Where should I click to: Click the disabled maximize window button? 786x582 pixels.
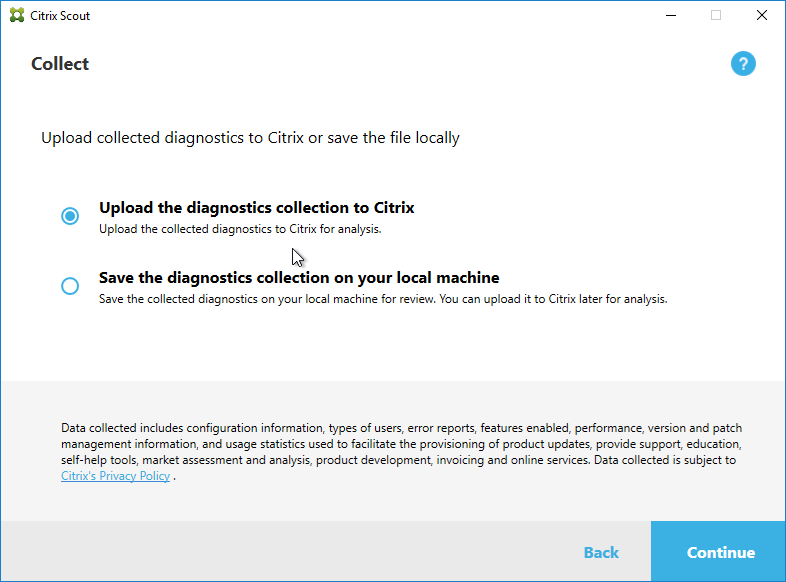coord(716,15)
